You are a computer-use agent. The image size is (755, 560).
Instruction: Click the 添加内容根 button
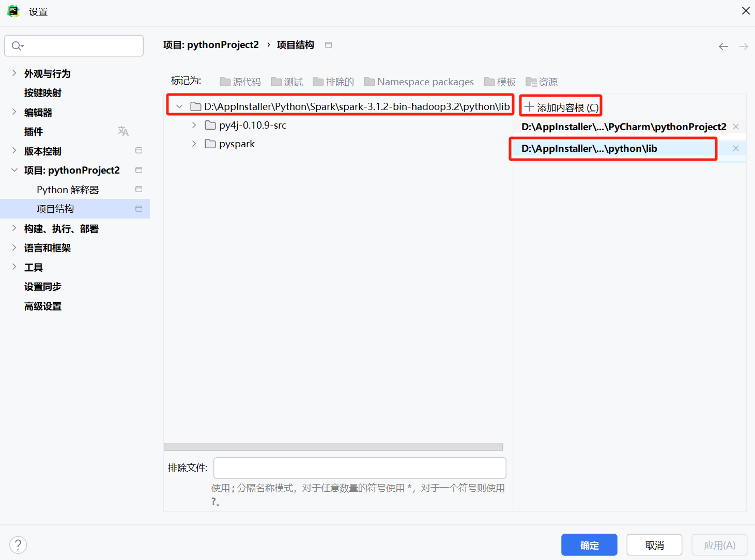pyautogui.click(x=561, y=106)
